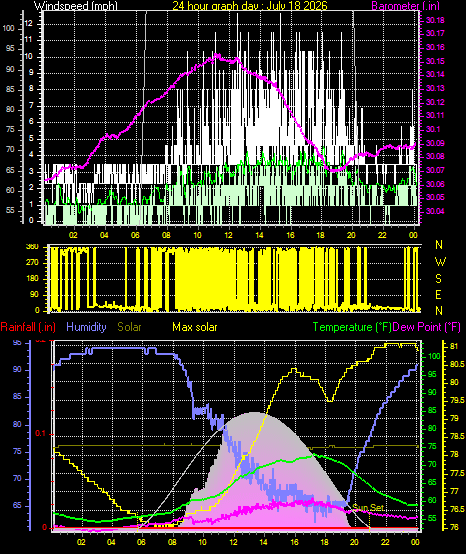
Task: Select the Rainfall (.in) legend label
Action: (28, 327)
